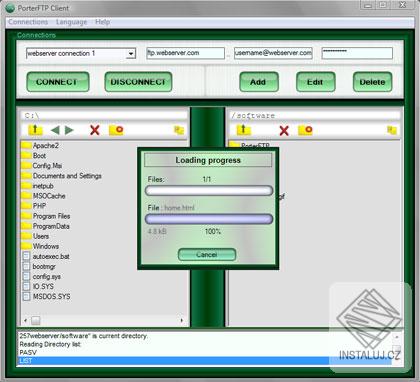The height and width of the screenshot is (382, 420).
Task: Select the Program Files folder
Action: [x=46, y=216]
